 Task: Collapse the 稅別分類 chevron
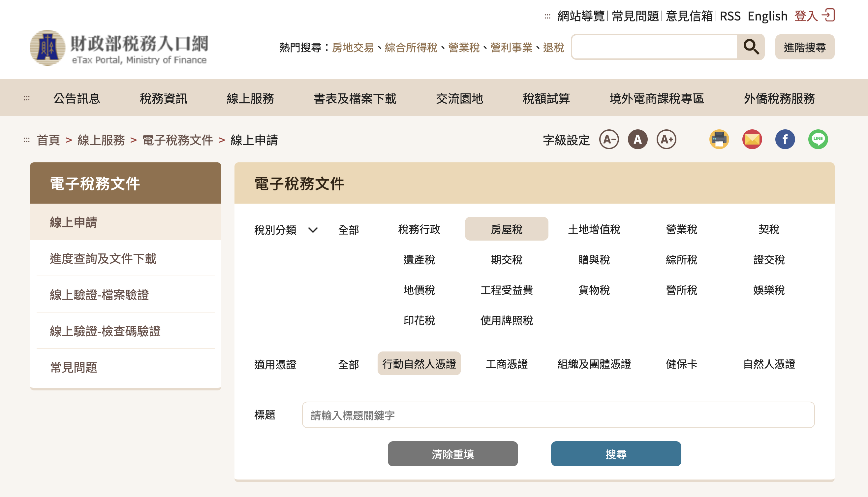[x=313, y=230]
